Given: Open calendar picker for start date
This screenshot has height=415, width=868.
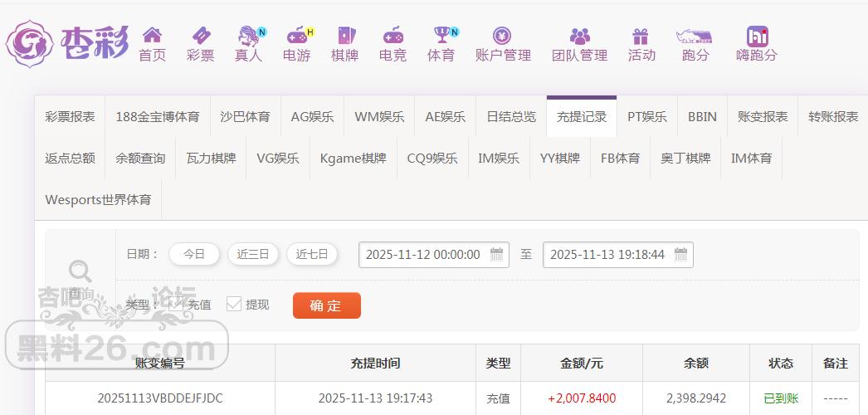Looking at the screenshot, I should pyautogui.click(x=497, y=255).
